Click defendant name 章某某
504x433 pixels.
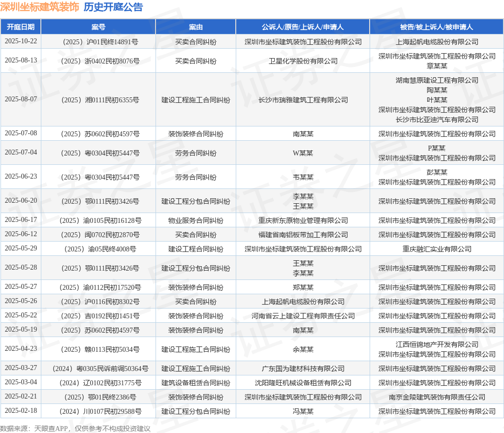point(437,66)
